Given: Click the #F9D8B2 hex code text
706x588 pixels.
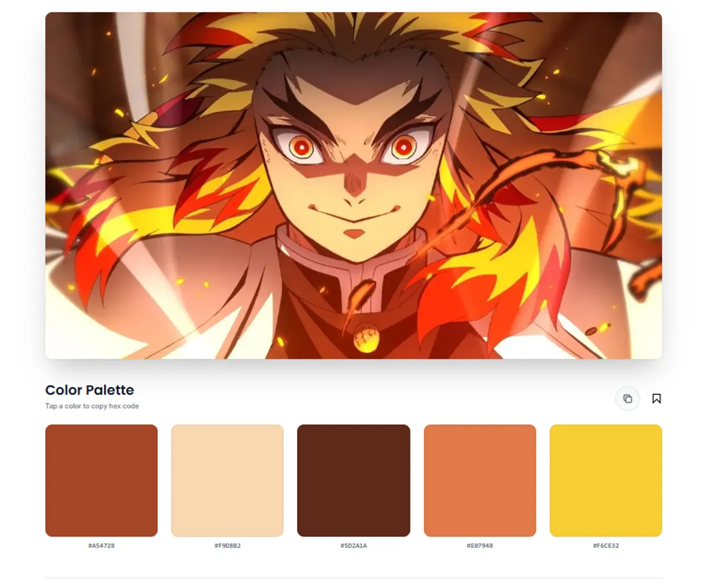Looking at the screenshot, I should pyautogui.click(x=227, y=546).
